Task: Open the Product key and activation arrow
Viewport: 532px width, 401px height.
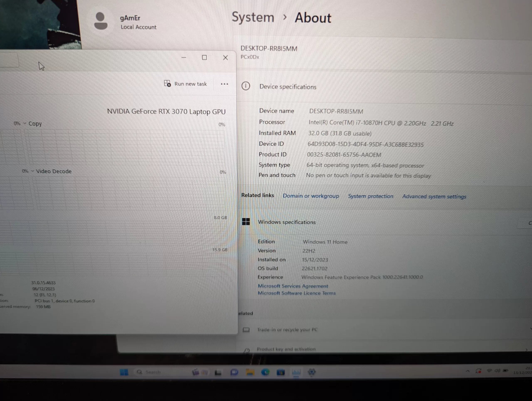Action: pyautogui.click(x=526, y=350)
